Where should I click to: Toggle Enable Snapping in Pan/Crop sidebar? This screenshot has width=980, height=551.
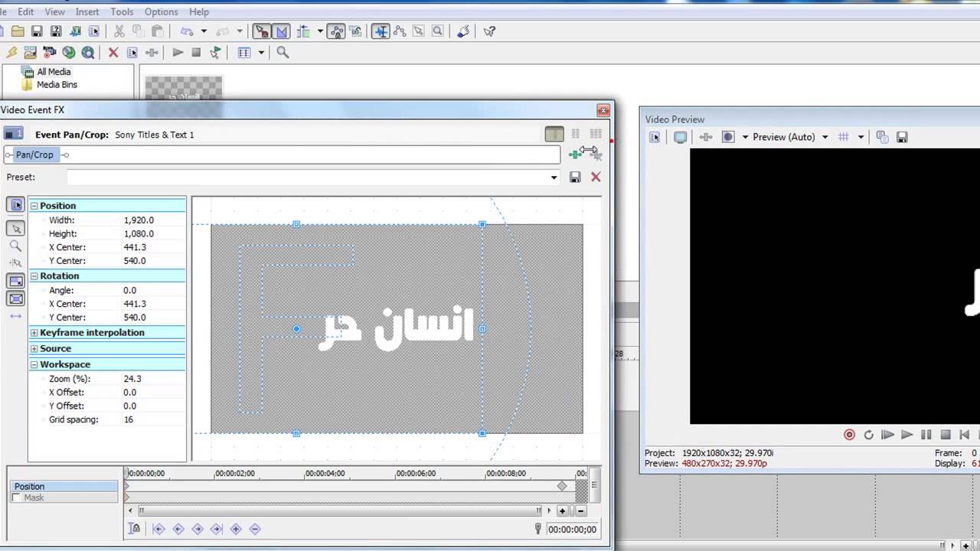pos(15,263)
